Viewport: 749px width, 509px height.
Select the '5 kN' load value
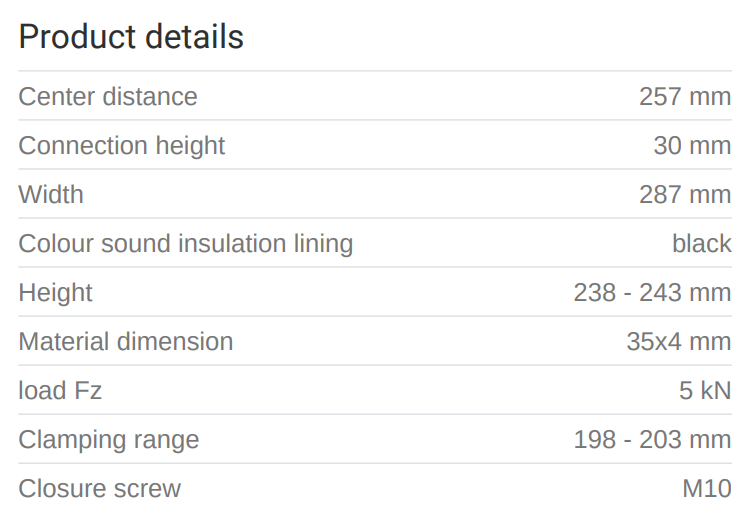(x=705, y=390)
